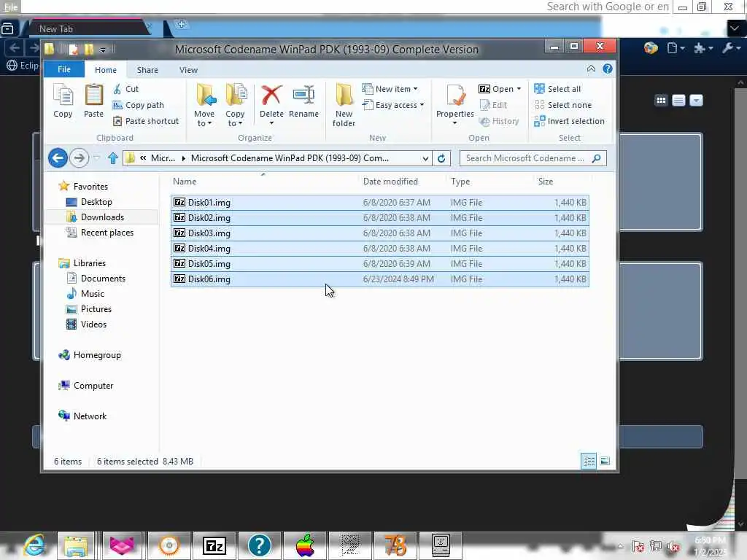Click the Search Microsoft Codename field

[533, 158]
